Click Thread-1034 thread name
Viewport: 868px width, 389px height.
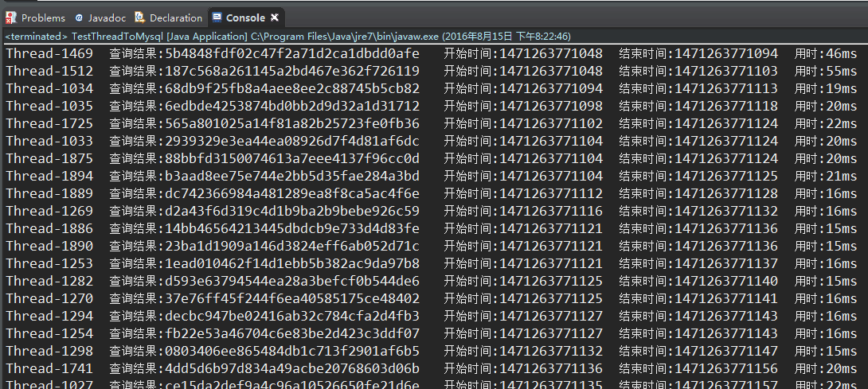[x=49, y=88]
